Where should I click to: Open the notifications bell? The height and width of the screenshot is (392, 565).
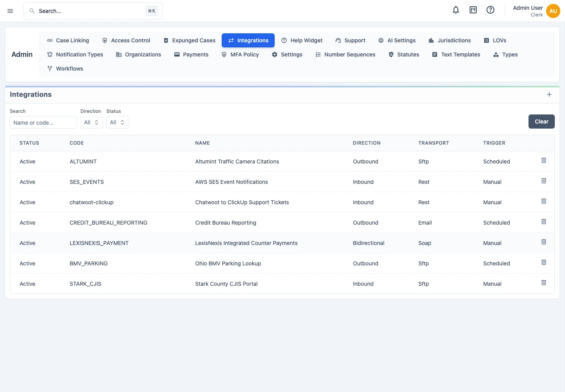[456, 10]
